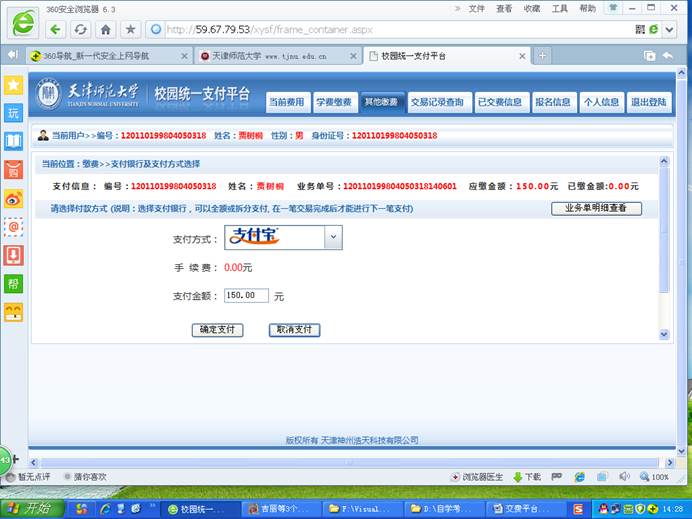Click the 取消支付 button
This screenshot has height=519, width=692.
[294, 330]
